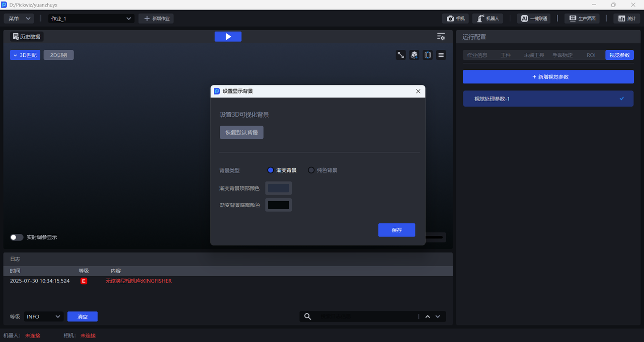Click the split-view columns icon
Image resolution: width=644 pixels, height=342 pixels.
(428, 55)
